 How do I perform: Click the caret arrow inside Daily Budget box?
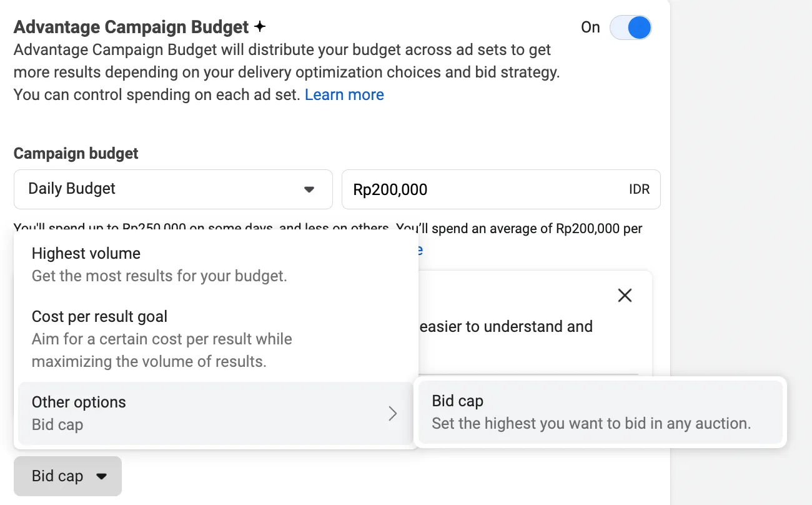309,189
